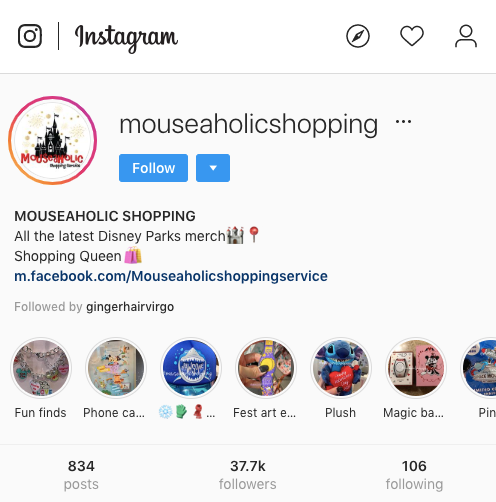This screenshot has width=496, height=502.
Task: Open the Explore compass icon
Action: (x=358, y=36)
